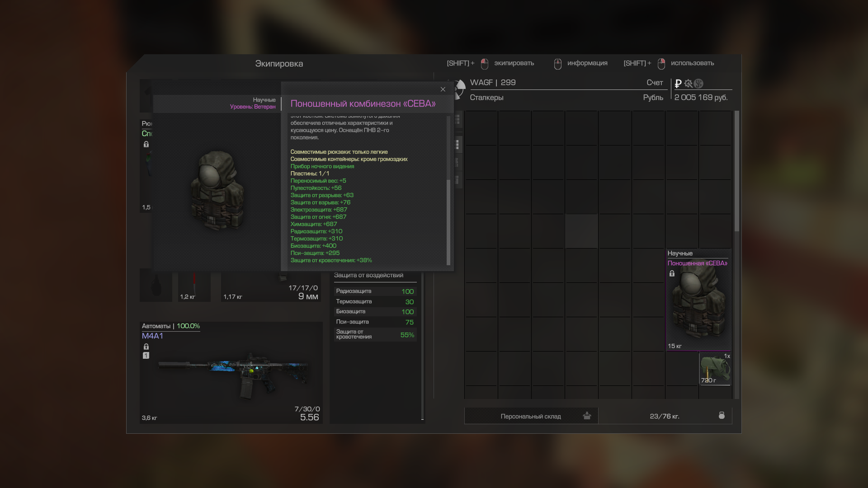Click the mouse icon next to экипировать

tap(485, 64)
